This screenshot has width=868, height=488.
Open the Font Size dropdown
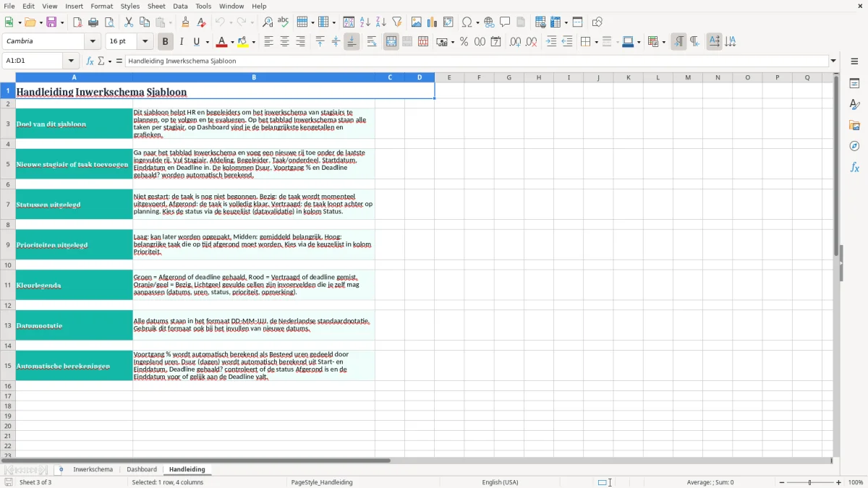pos(145,42)
